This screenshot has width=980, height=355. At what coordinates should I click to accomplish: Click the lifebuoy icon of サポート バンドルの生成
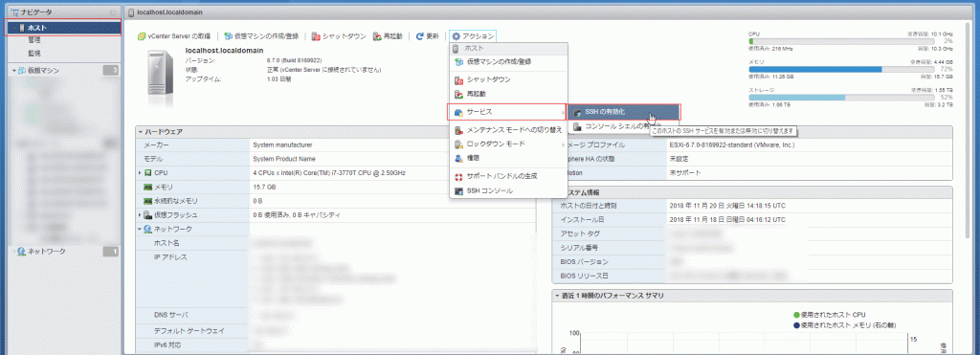(x=458, y=176)
